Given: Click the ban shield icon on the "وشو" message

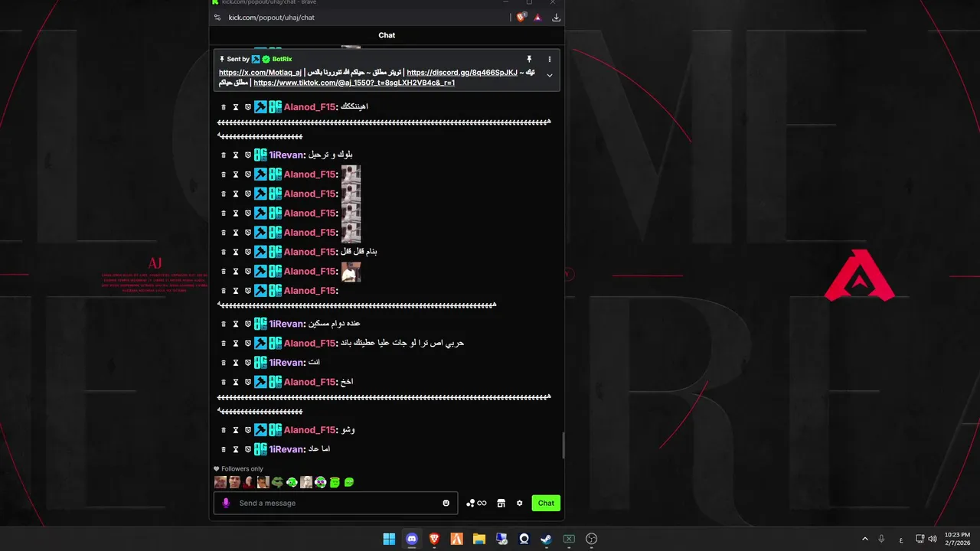Looking at the screenshot, I should point(248,430).
